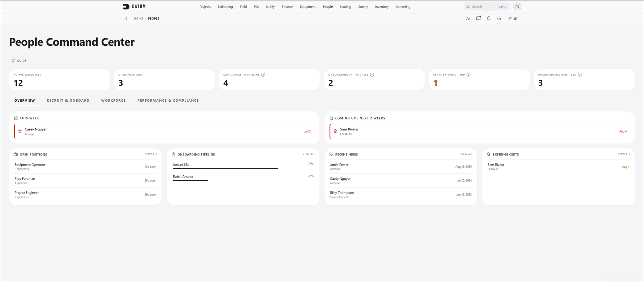This screenshot has width=644, height=282.
Task: Open the Safety menu in the top navigation
Action: point(270,7)
